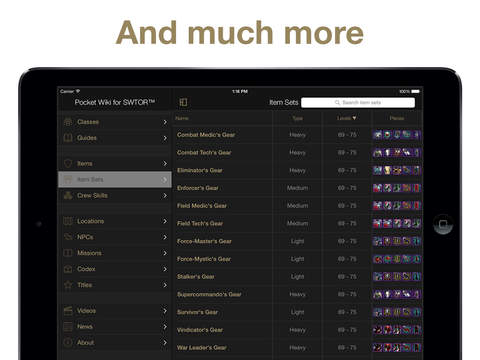
Task: Open the News menu entry
Action: tap(115, 327)
